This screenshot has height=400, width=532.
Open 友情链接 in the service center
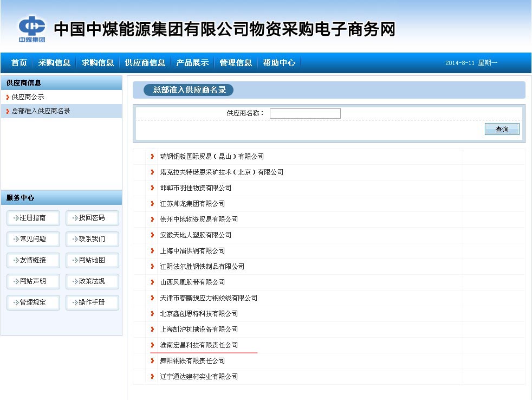coord(33,260)
